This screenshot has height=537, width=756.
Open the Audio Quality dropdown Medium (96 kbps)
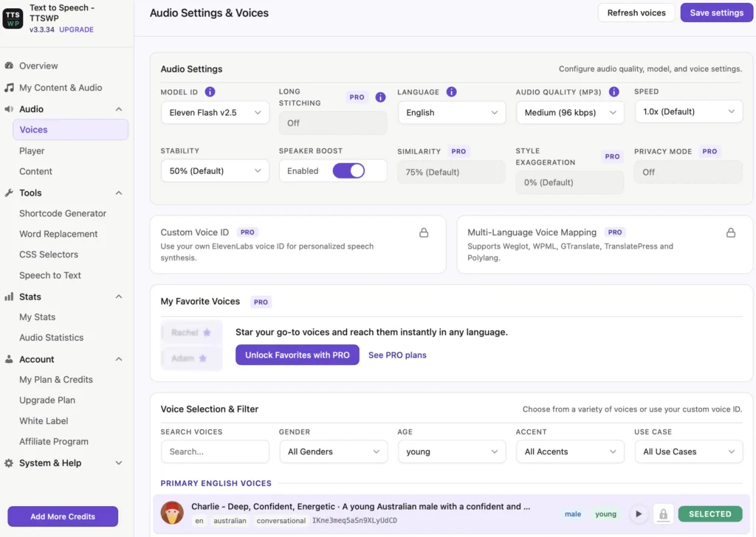[570, 112]
